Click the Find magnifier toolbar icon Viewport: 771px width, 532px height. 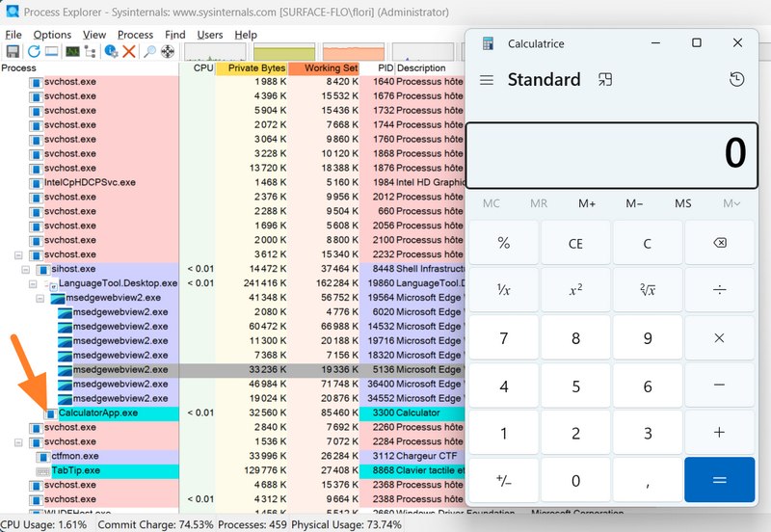(149, 51)
